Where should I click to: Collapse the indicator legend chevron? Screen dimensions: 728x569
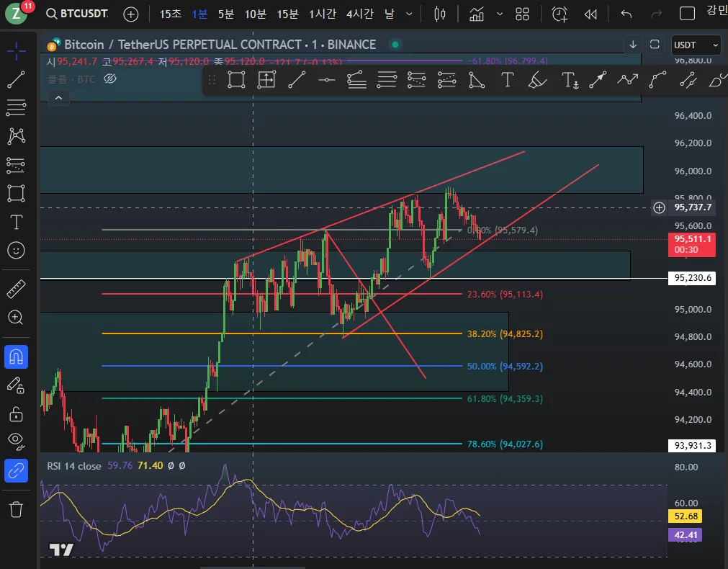59,98
